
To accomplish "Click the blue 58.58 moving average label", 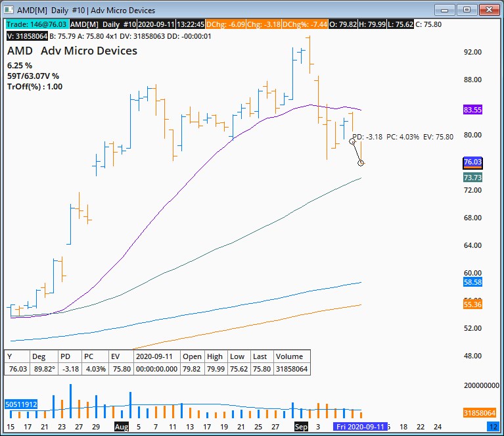I will (x=472, y=282).
